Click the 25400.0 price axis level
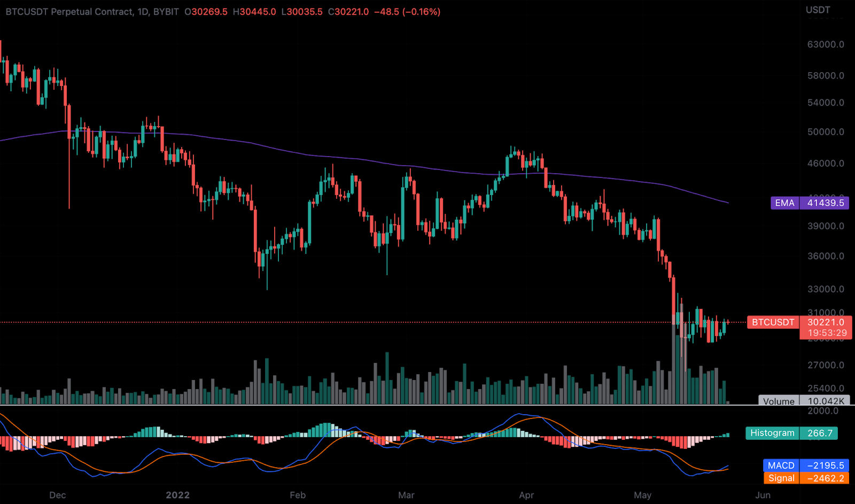The width and height of the screenshot is (855, 504). (x=826, y=389)
